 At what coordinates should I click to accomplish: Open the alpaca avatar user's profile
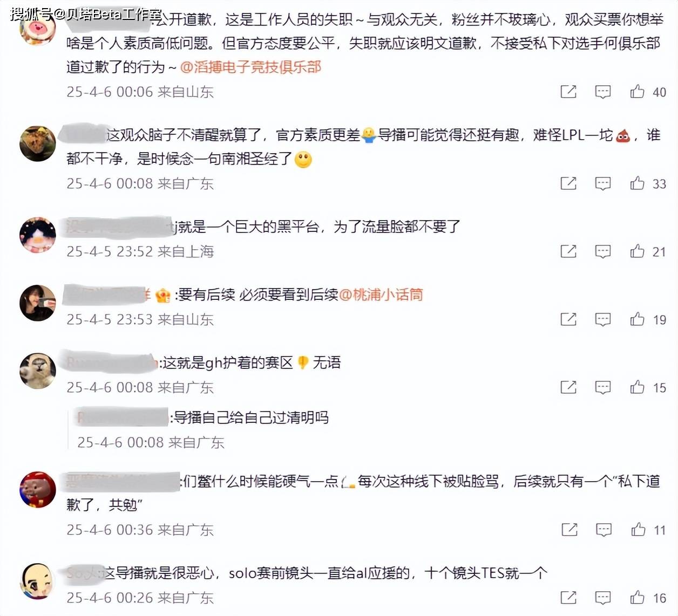pos(38,371)
